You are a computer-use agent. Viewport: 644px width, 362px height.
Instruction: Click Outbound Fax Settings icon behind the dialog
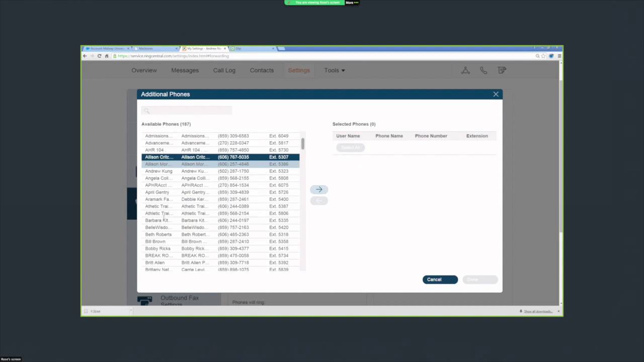click(144, 301)
